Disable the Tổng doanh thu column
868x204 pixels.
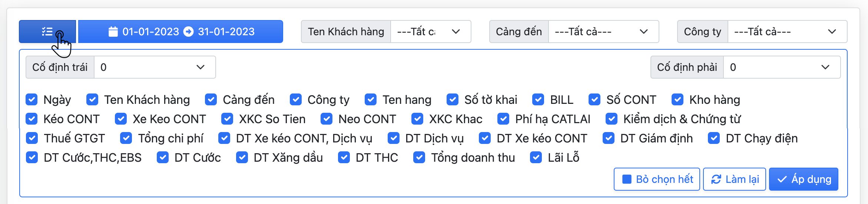(x=419, y=157)
